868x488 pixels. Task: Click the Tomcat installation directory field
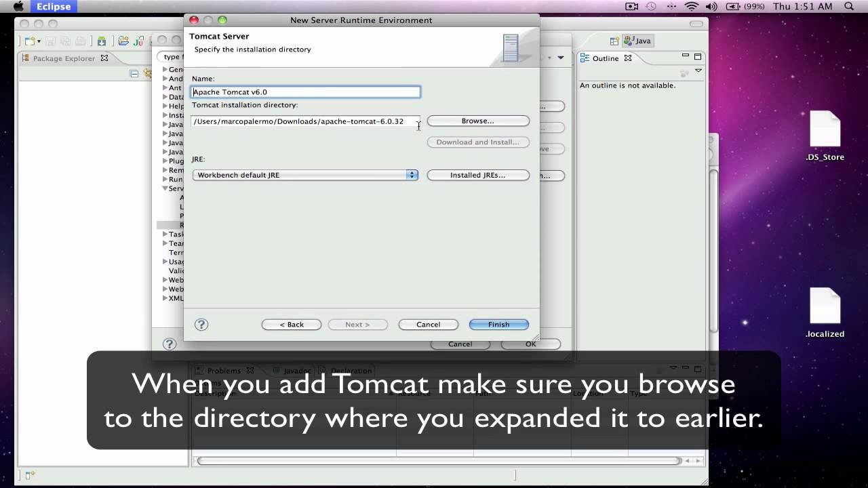pos(306,121)
